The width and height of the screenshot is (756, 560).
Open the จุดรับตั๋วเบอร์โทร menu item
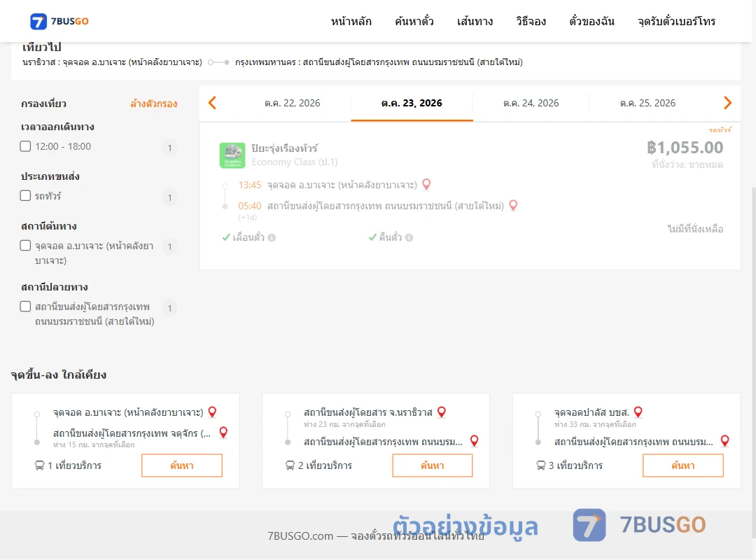click(676, 21)
